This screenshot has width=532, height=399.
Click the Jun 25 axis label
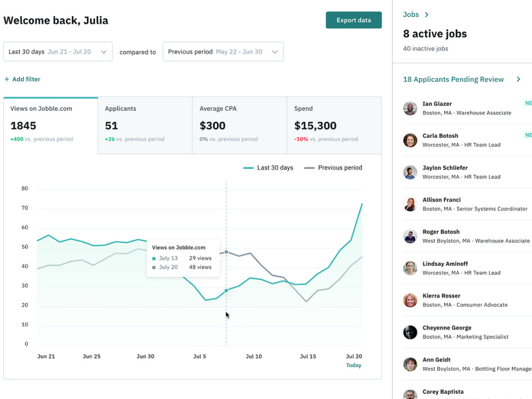pyautogui.click(x=92, y=356)
